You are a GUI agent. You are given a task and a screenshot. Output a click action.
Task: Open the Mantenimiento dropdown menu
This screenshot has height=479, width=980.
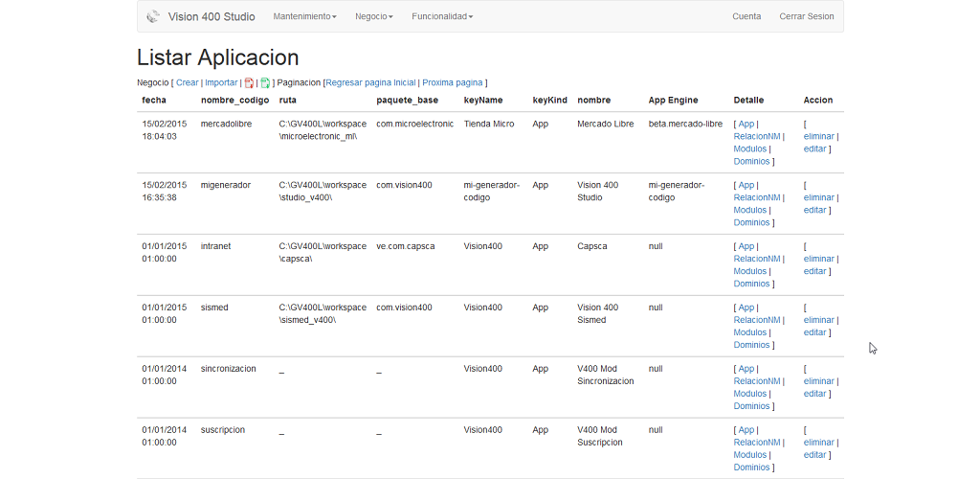click(x=304, y=16)
